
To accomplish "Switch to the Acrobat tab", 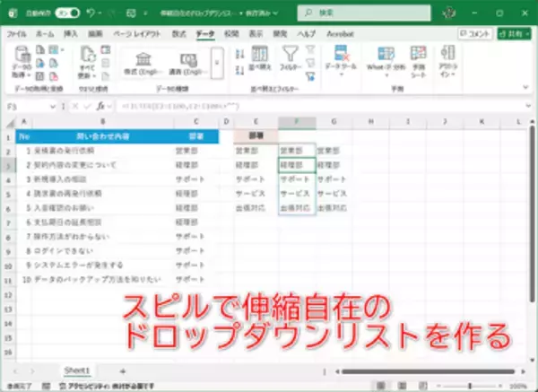I will click(x=340, y=34).
